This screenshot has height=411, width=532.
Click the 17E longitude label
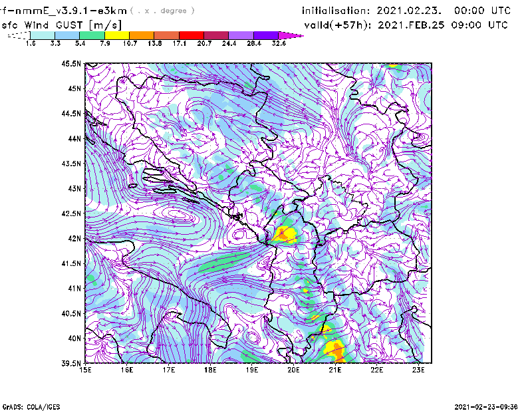coord(169,370)
